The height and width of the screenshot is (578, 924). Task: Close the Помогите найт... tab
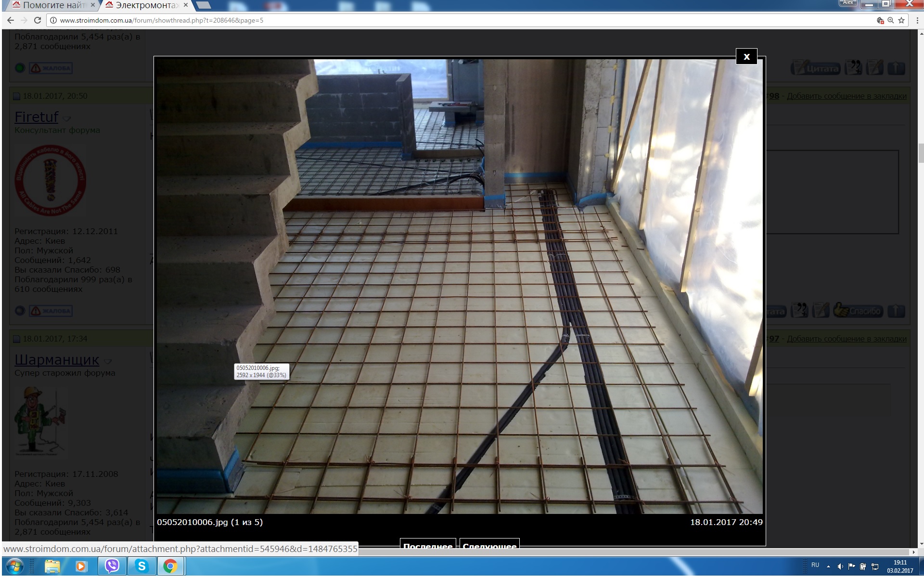[93, 5]
